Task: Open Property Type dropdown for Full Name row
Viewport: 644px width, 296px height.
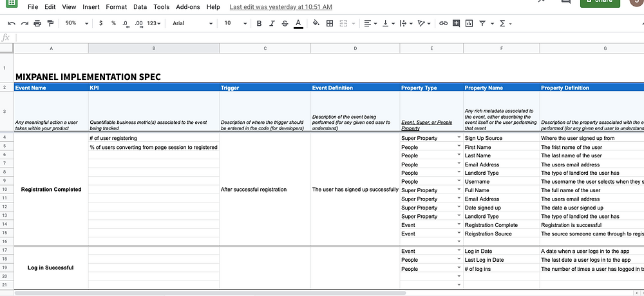Action: (x=459, y=190)
